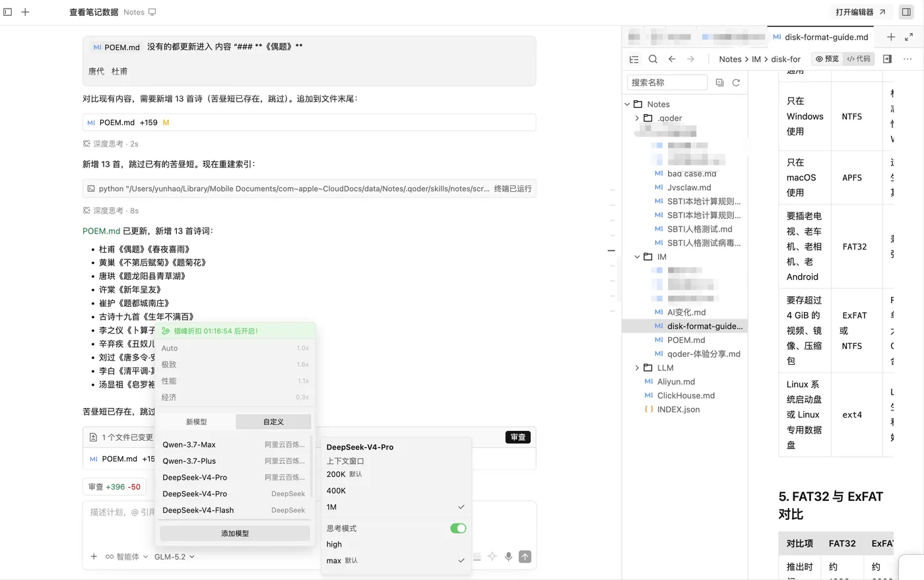The height and width of the screenshot is (580, 924).
Task: Select the Auto 1.0x mode option
Action: (235, 348)
